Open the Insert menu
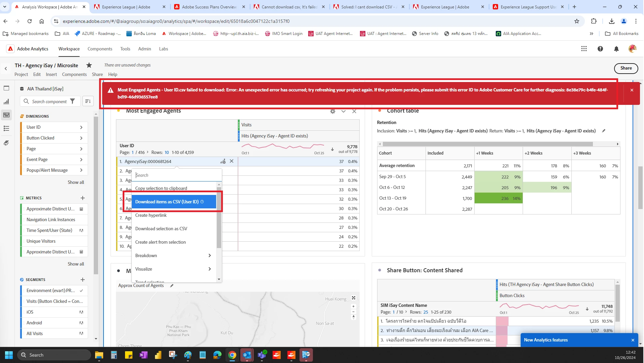 [x=51, y=74]
